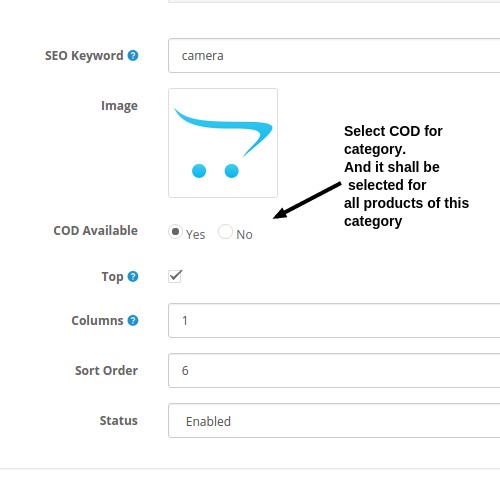Click the black arrow pointing to COD options
500x500 pixels.
307,200
